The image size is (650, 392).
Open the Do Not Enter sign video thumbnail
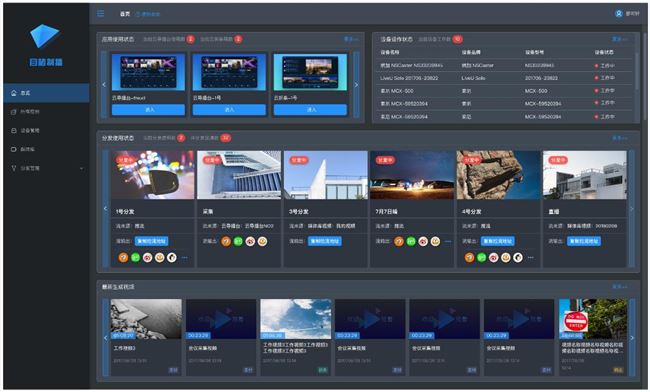(593, 319)
